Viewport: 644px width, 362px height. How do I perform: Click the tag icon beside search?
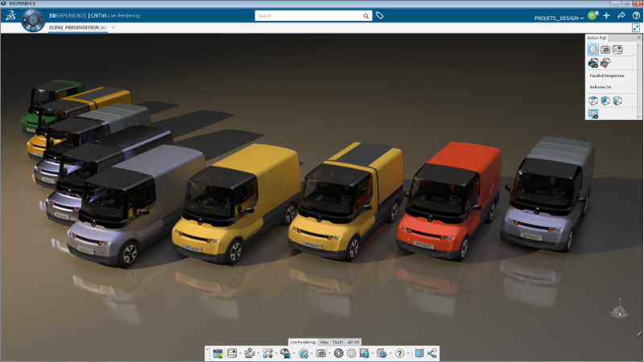[380, 15]
